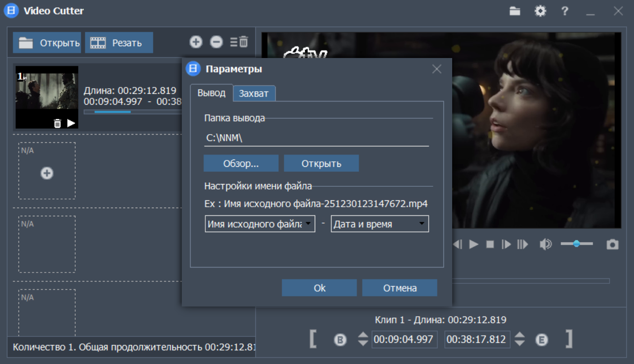Click the output folder path field 'C:\NNM\'
Screen dimensions: 634x364
[x=316, y=138]
